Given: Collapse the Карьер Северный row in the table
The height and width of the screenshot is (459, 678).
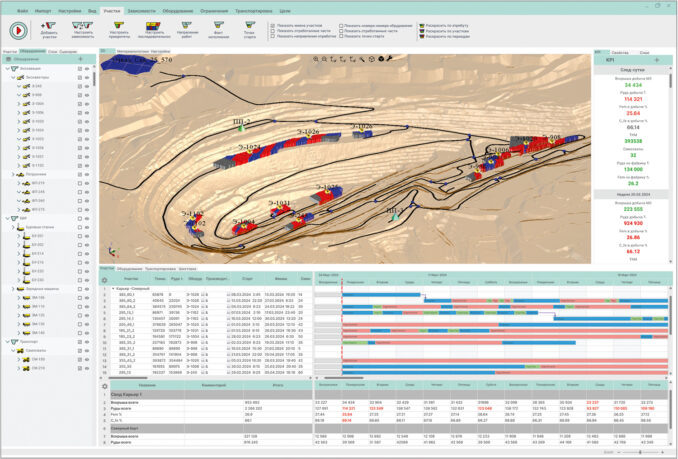Looking at the screenshot, I should (113, 288).
